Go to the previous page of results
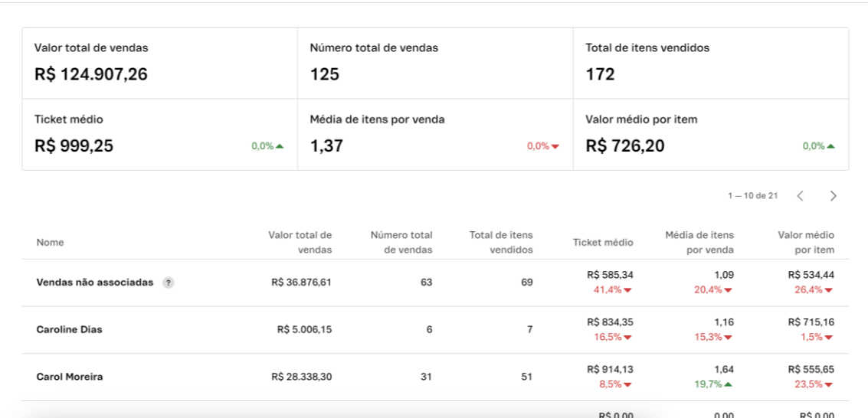This screenshot has width=868, height=418. [x=800, y=196]
